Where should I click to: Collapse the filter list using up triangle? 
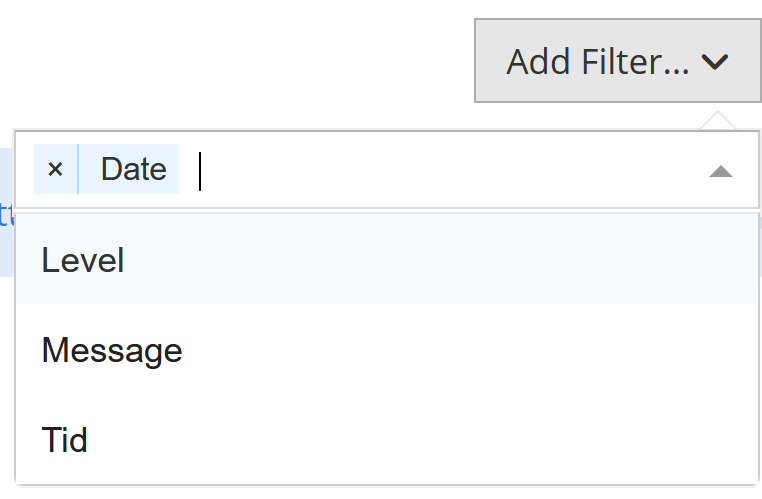pyautogui.click(x=720, y=171)
